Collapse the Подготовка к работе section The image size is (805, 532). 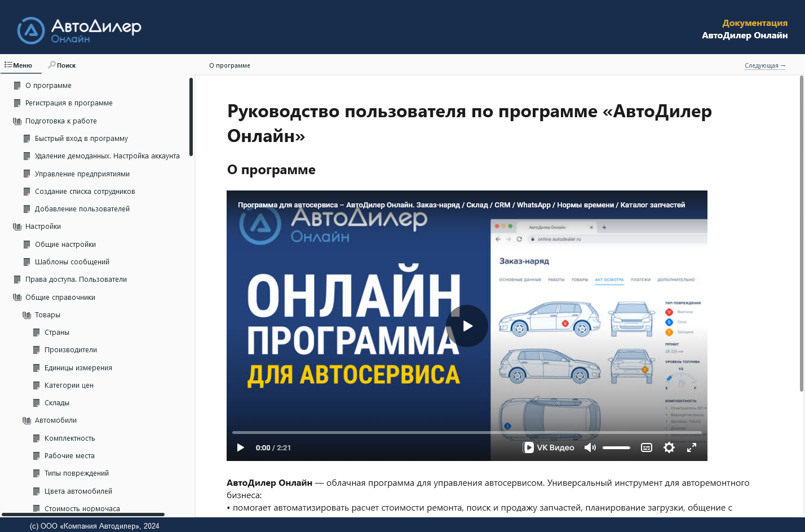[61, 121]
